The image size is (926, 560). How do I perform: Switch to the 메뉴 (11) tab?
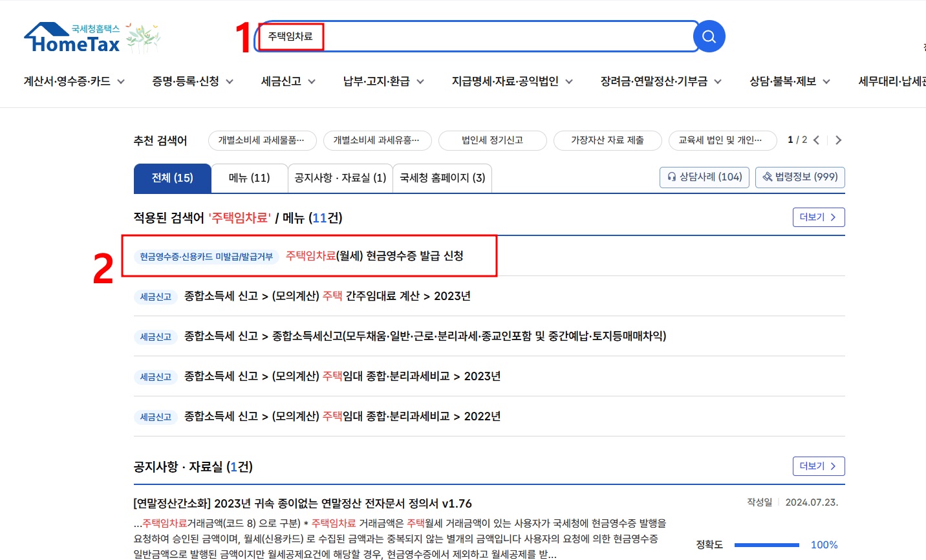point(250,178)
